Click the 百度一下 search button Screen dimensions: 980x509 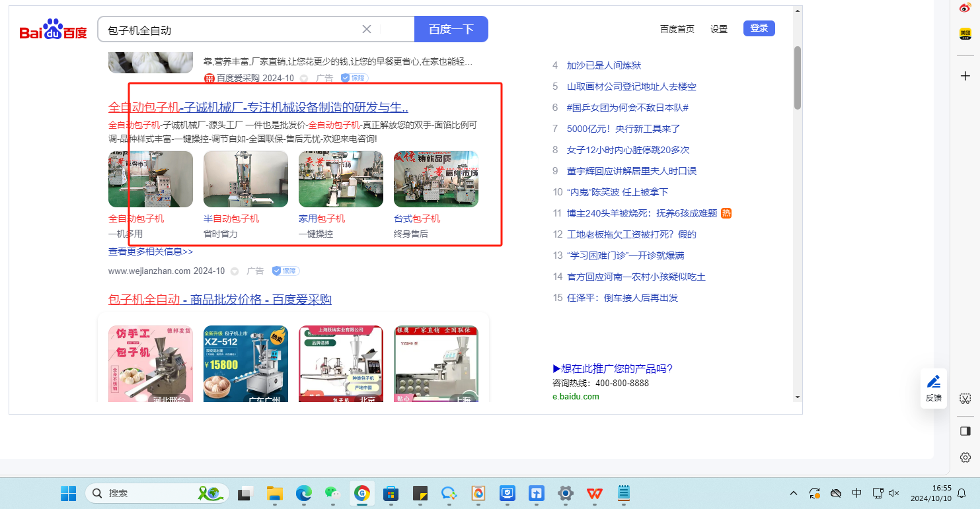(451, 29)
